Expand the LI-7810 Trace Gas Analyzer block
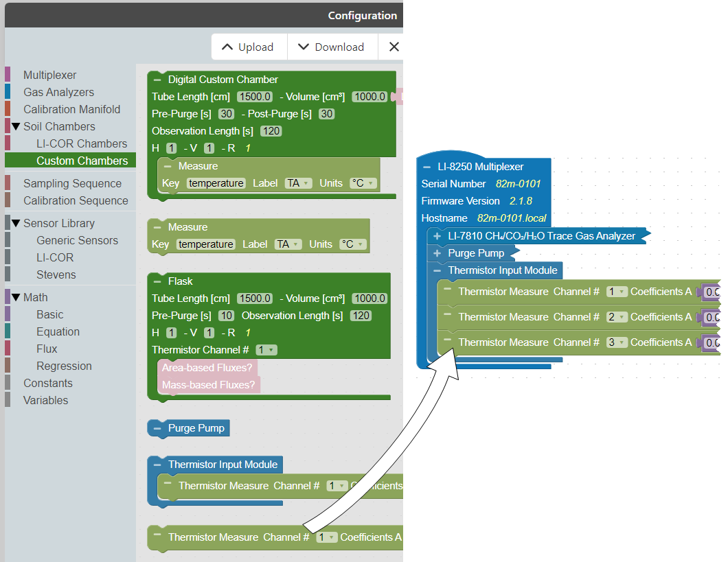Image resolution: width=728 pixels, height=562 pixels. click(x=437, y=236)
